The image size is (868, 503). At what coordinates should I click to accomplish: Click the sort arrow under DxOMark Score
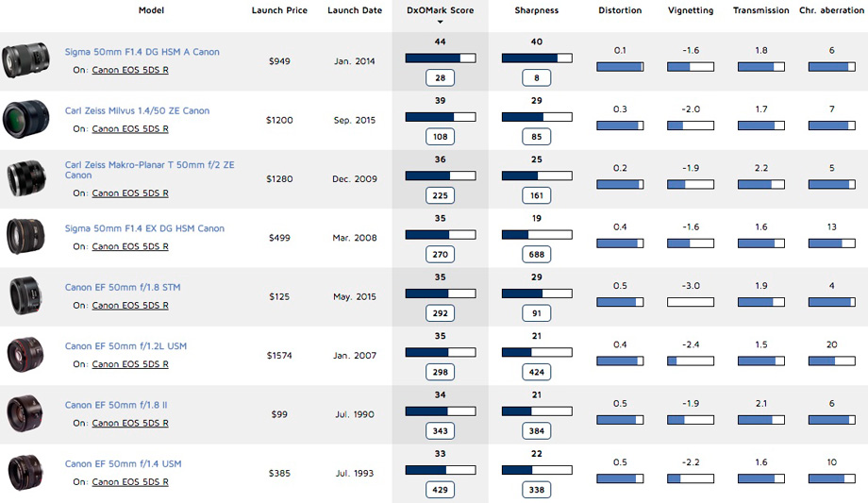pyautogui.click(x=440, y=22)
